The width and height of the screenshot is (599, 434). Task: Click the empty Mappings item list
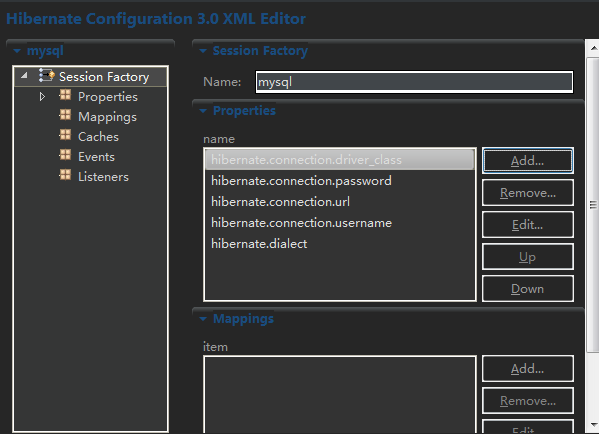coord(340,395)
